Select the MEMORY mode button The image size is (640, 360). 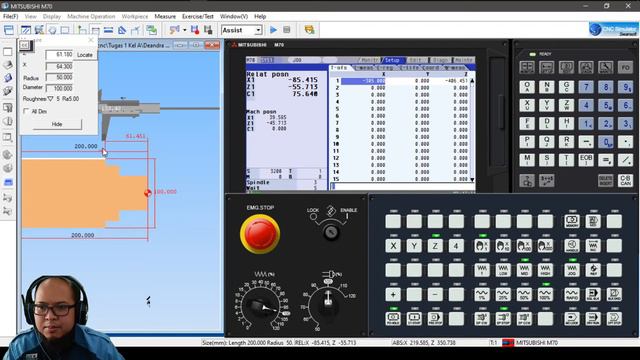point(572,221)
